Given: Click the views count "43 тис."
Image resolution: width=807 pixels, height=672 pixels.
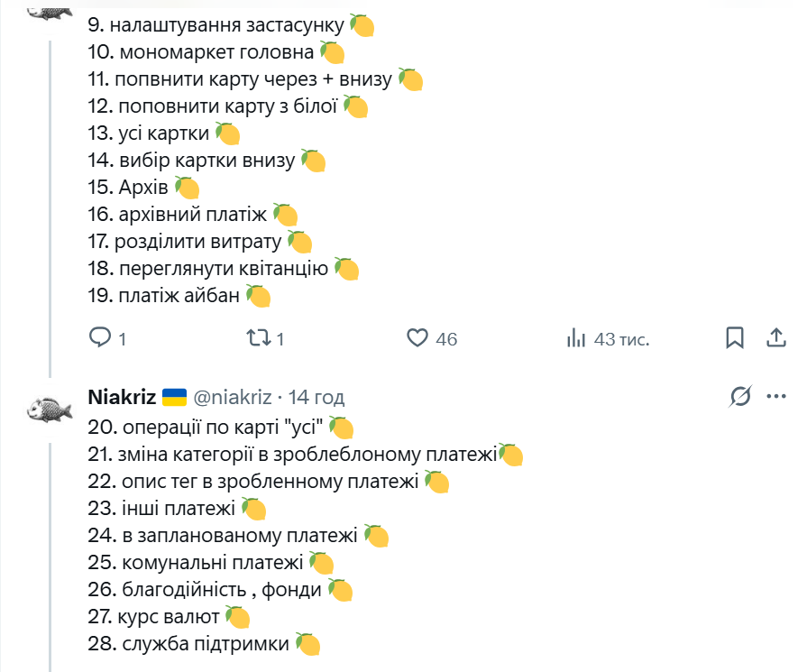Looking at the screenshot, I should [621, 339].
